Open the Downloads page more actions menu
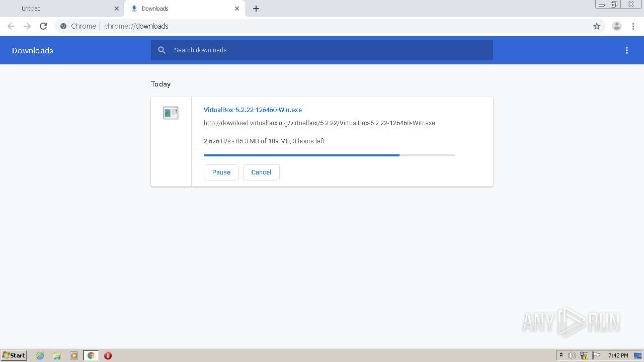Screen dimensions: 644x362 [627, 50]
